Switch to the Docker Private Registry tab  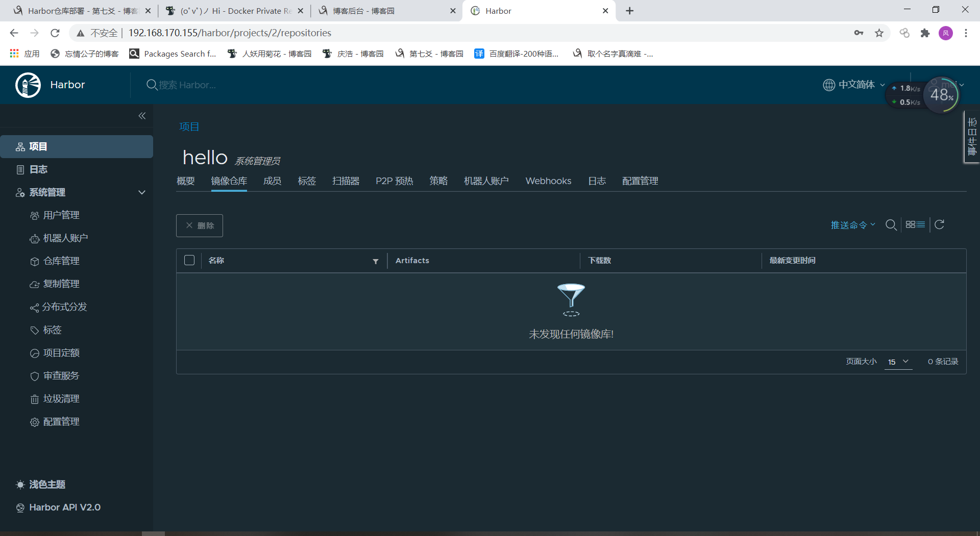click(235, 11)
